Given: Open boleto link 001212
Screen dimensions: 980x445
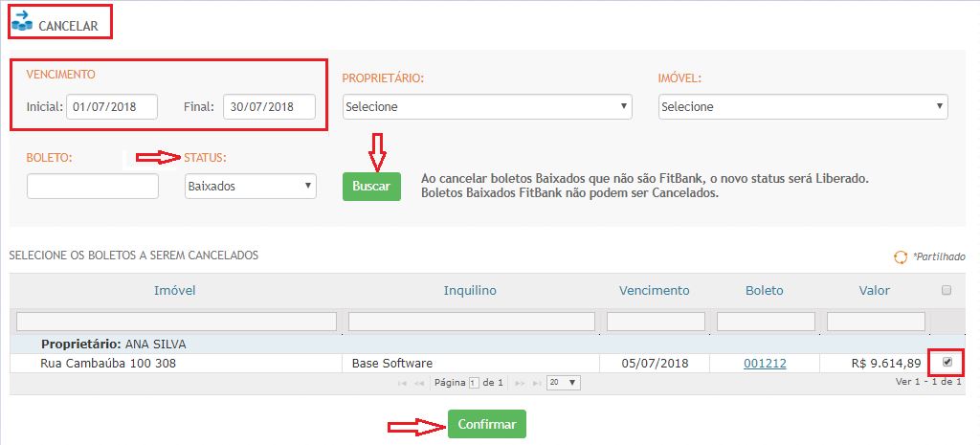Looking at the screenshot, I should pos(764,364).
